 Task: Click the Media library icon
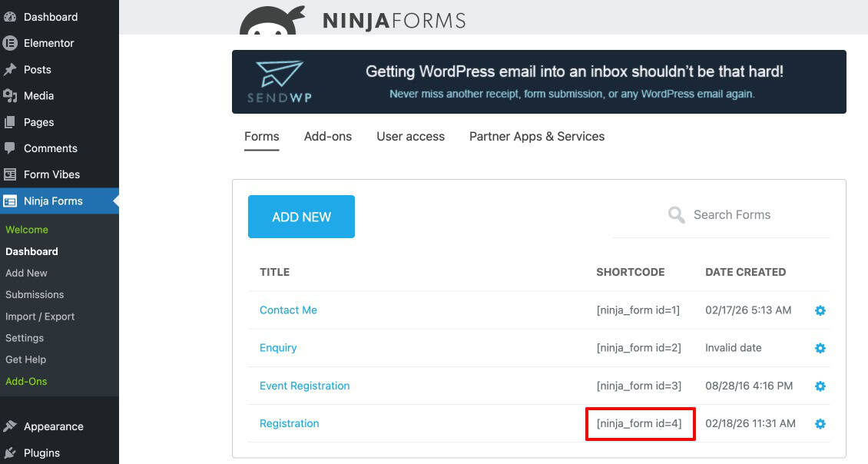(9, 96)
